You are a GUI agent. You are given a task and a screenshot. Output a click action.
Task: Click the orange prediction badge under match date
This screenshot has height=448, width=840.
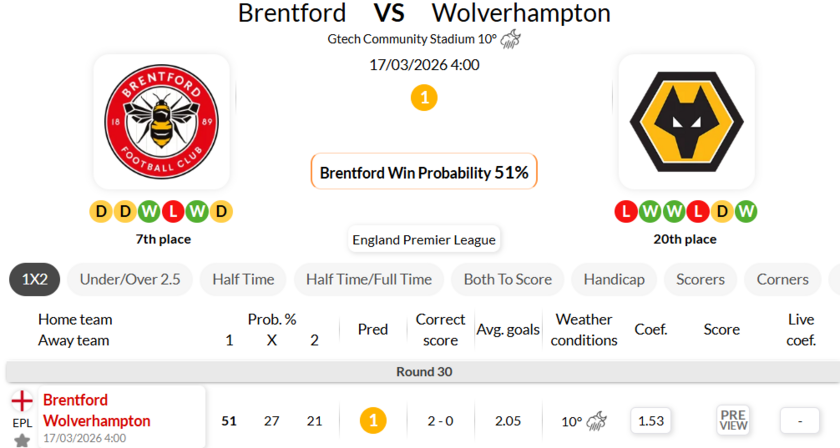pyautogui.click(x=424, y=97)
